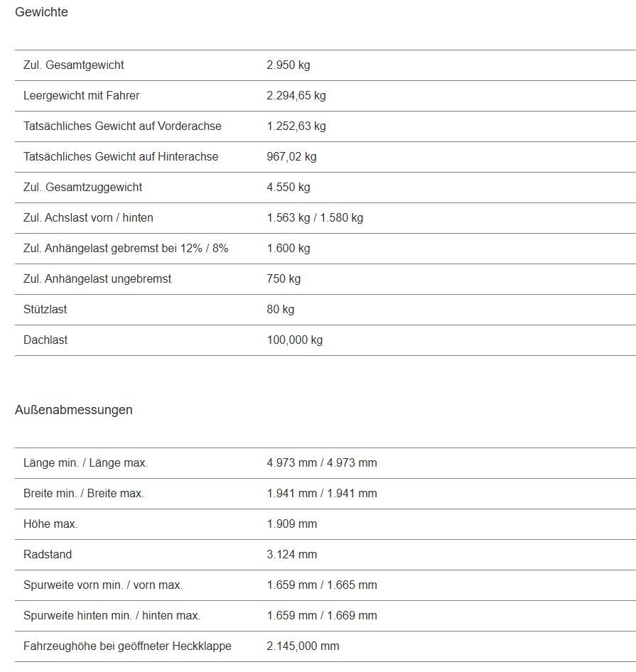This screenshot has height=672, width=636.
Task: Click the Dachlast value 100,000 kg
Action: 294,340
